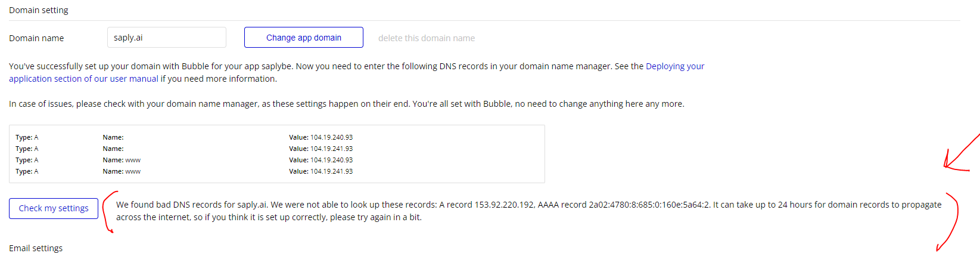
Task: Click the red bracket left of the warning text
Action: pos(110,212)
